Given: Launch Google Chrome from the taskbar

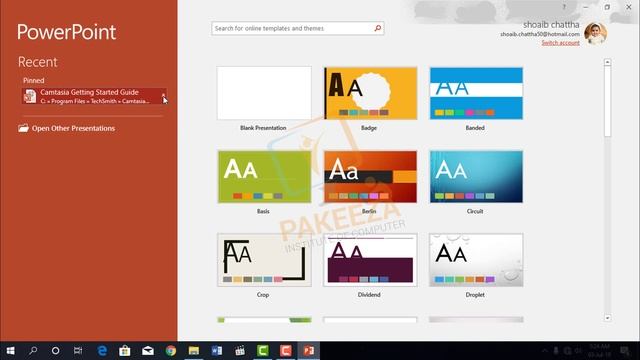Looking at the screenshot, I should click(x=171, y=351).
